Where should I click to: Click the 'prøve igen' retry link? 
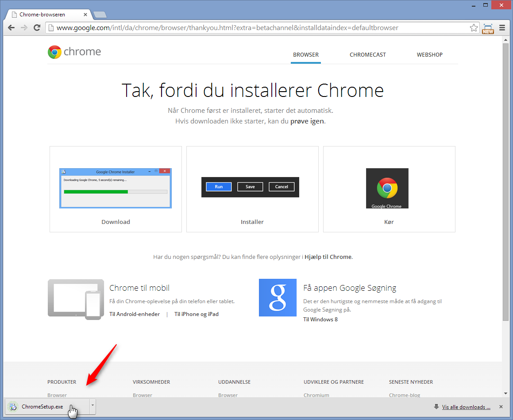pos(307,121)
